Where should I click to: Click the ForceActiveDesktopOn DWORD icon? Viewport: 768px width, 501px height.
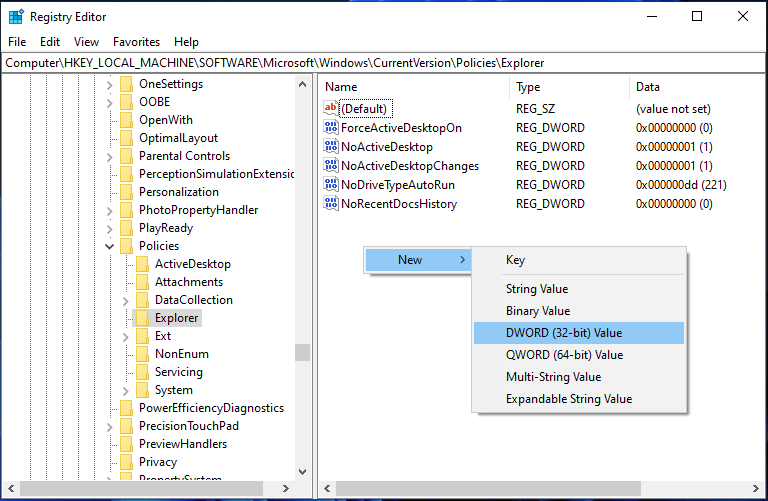point(331,127)
